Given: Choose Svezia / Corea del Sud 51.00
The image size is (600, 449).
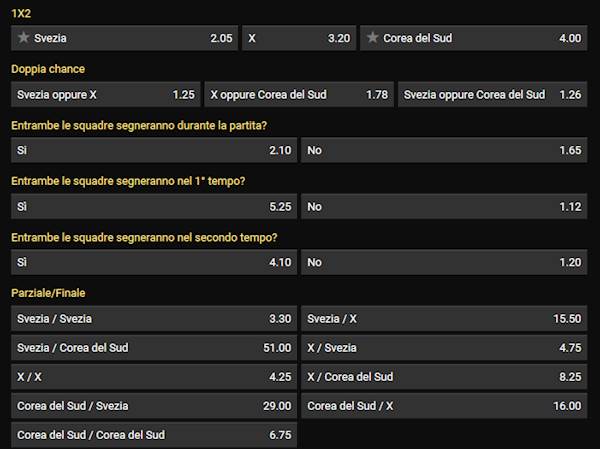Looking at the screenshot, I should click(x=154, y=348).
